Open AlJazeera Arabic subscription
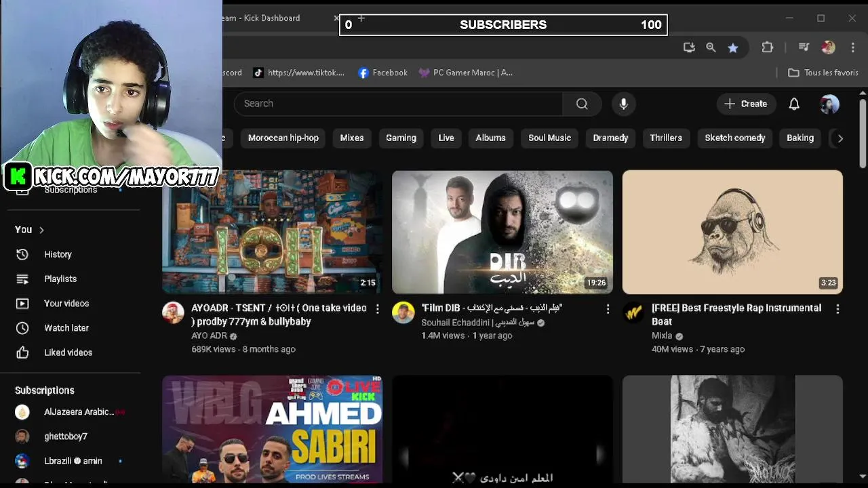The width and height of the screenshot is (868, 488). click(x=71, y=411)
